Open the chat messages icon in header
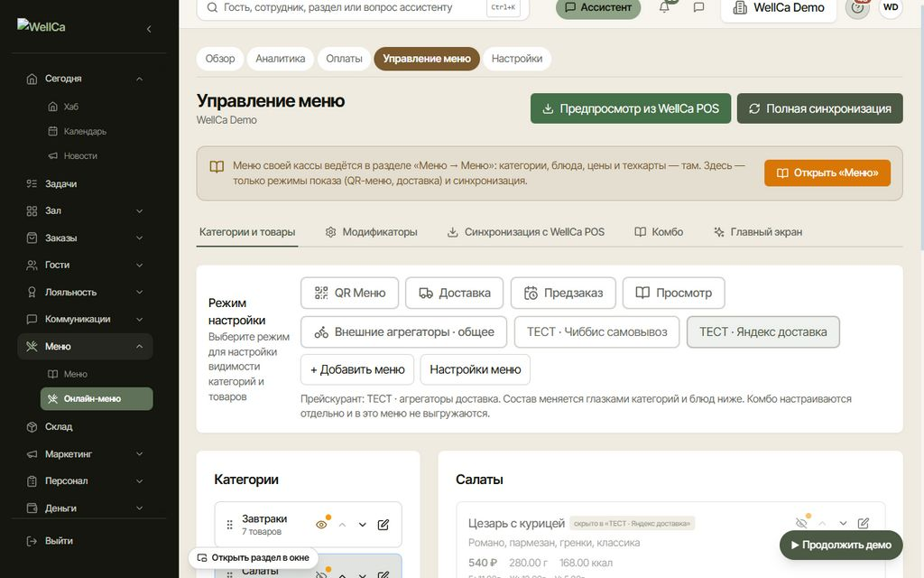Viewport: 924px width, 578px height. 699,7
